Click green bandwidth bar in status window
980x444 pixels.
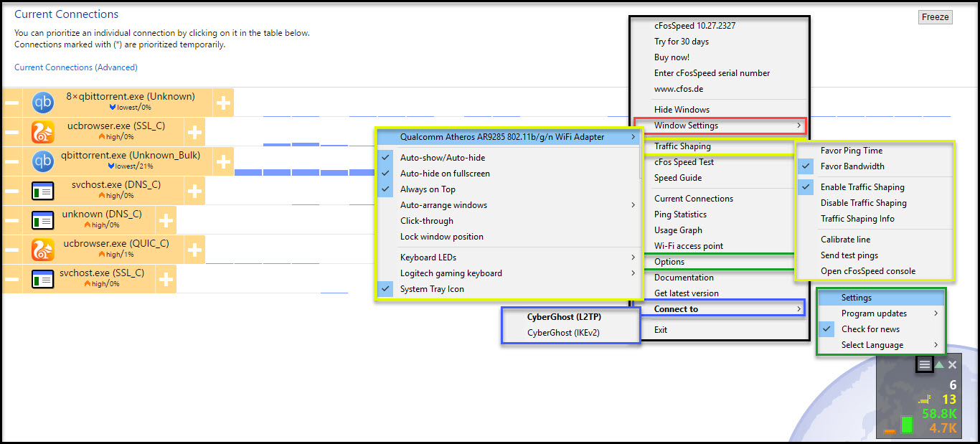(x=908, y=424)
